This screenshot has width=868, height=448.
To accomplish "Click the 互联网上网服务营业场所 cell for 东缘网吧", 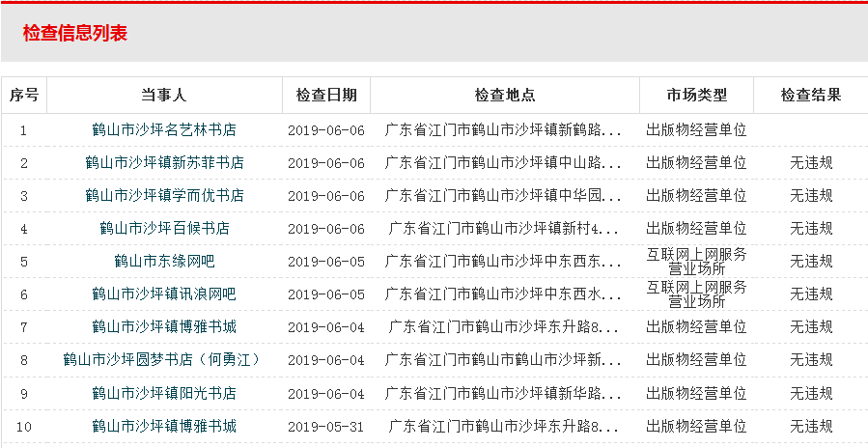I will click(x=696, y=262).
